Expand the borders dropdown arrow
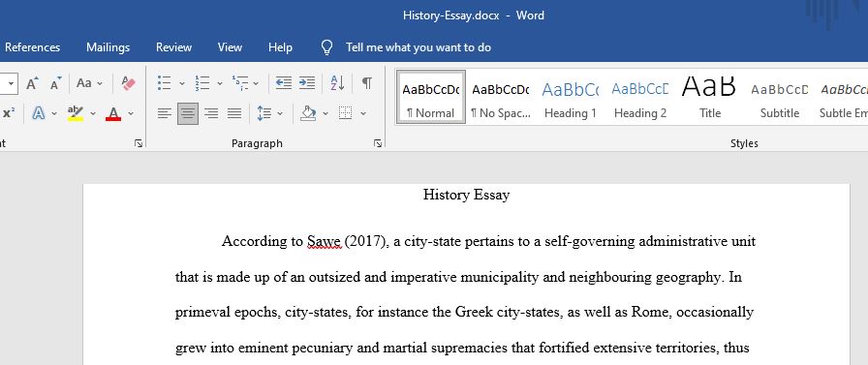This screenshot has width=868, height=365. [363, 113]
